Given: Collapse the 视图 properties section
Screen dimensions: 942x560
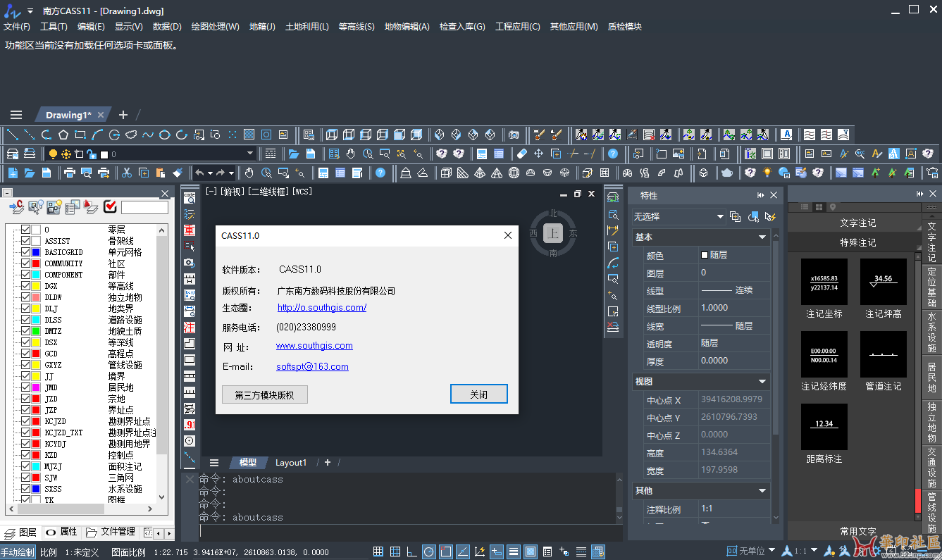Looking at the screenshot, I should 762,382.
